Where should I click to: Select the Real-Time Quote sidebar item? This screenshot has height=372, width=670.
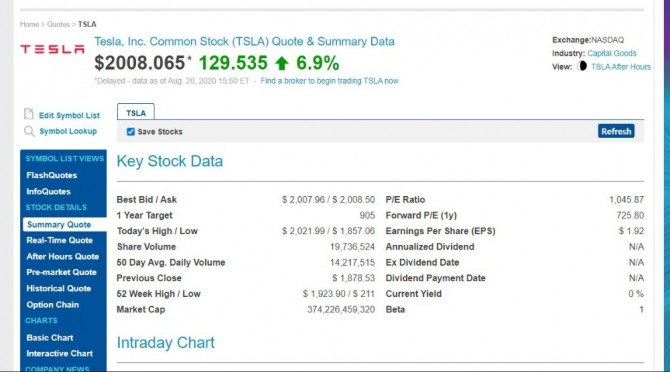coord(59,240)
